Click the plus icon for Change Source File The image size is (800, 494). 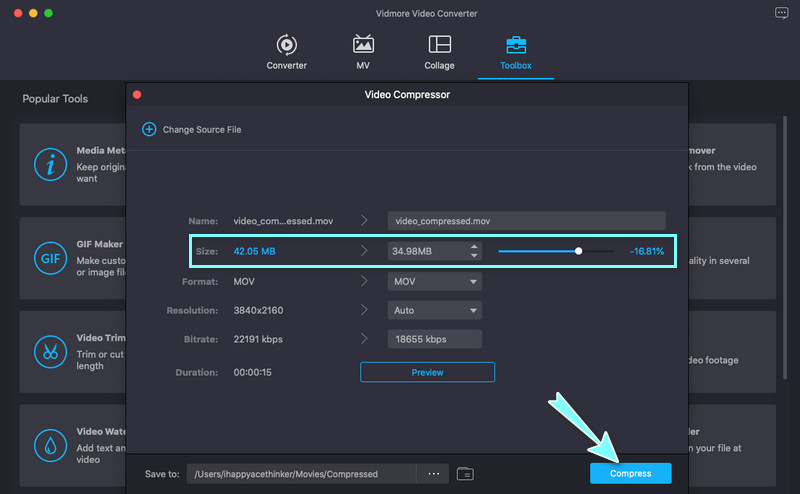coord(149,129)
